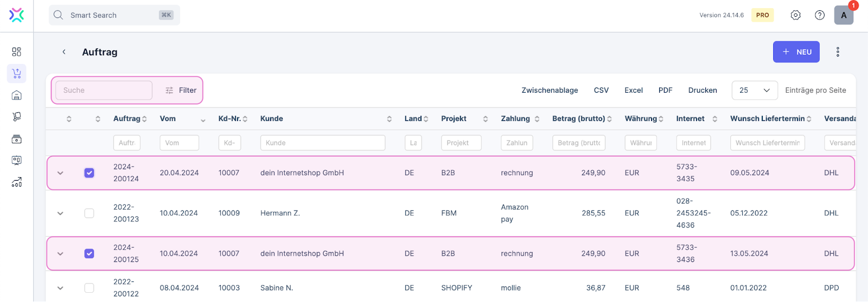Expand the Hermann Z. order row
Image resolution: width=868 pixels, height=302 pixels.
point(60,213)
